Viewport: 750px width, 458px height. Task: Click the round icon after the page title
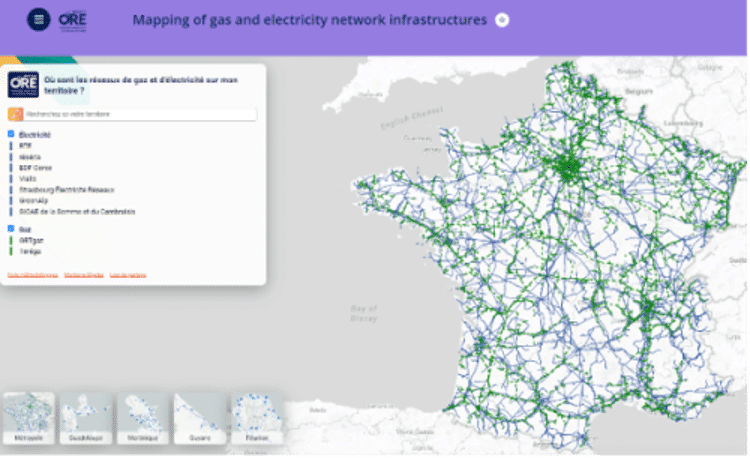(x=502, y=21)
